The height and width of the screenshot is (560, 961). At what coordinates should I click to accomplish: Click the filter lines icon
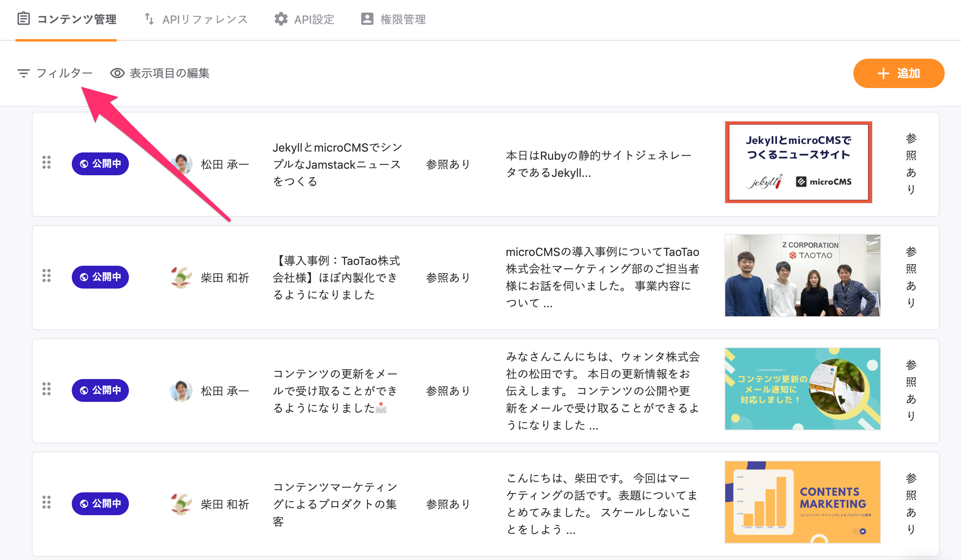tap(24, 73)
